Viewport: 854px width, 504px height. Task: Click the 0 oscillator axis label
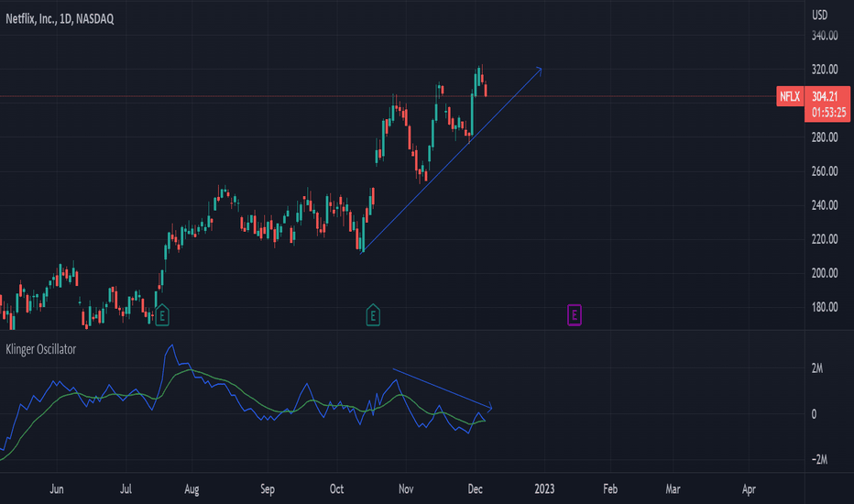tap(815, 414)
